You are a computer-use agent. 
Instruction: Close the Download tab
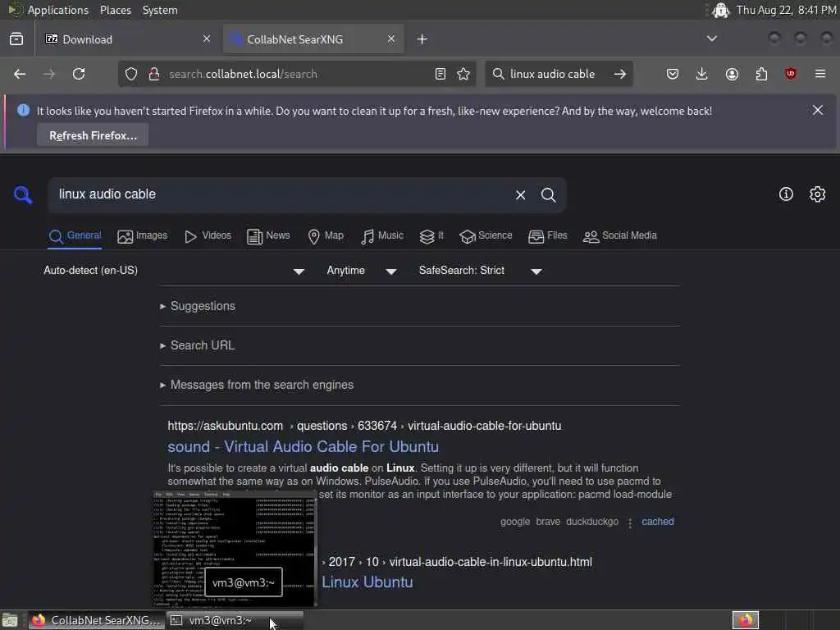tap(207, 39)
